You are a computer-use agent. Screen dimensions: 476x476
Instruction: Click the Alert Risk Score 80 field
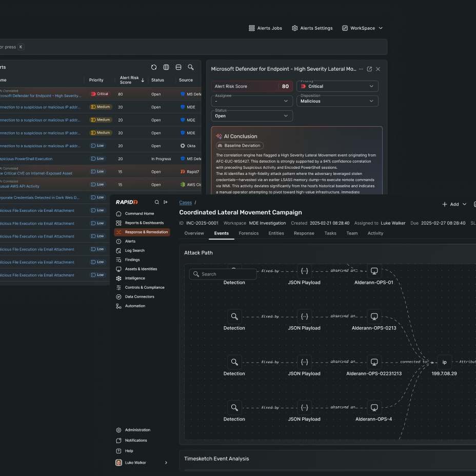click(252, 86)
